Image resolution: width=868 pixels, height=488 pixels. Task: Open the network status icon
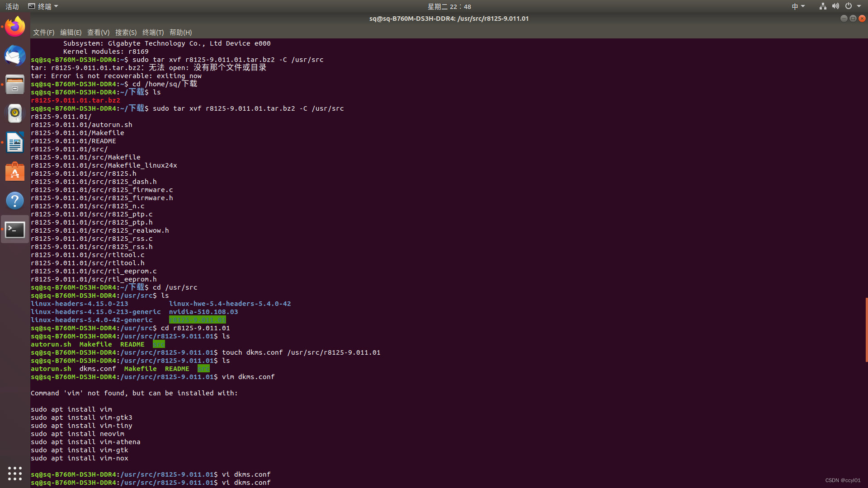(823, 6)
